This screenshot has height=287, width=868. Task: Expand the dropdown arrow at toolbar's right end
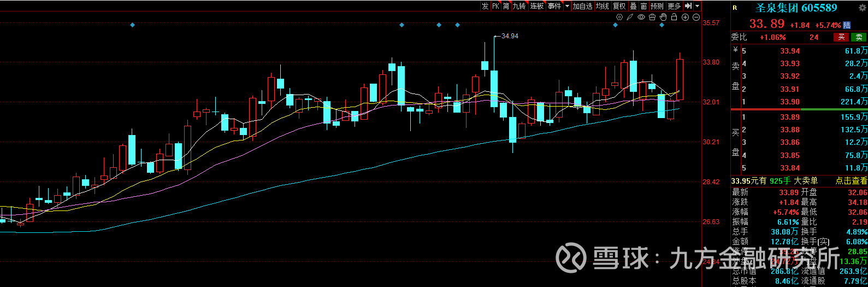(697, 6)
